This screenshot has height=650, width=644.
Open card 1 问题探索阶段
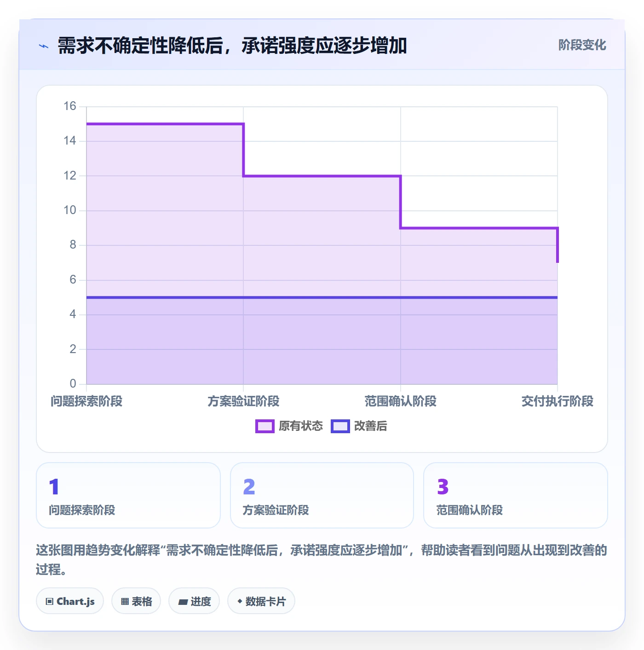[x=128, y=495]
